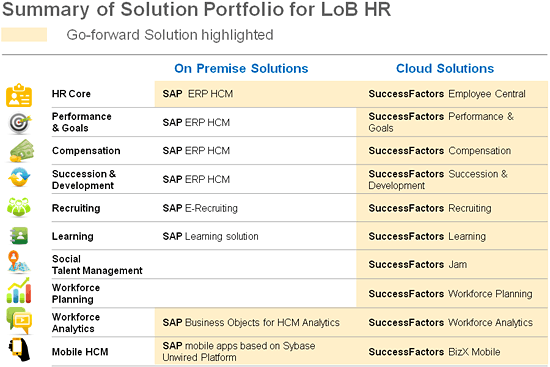Click the Learning green book icon

[19, 236]
